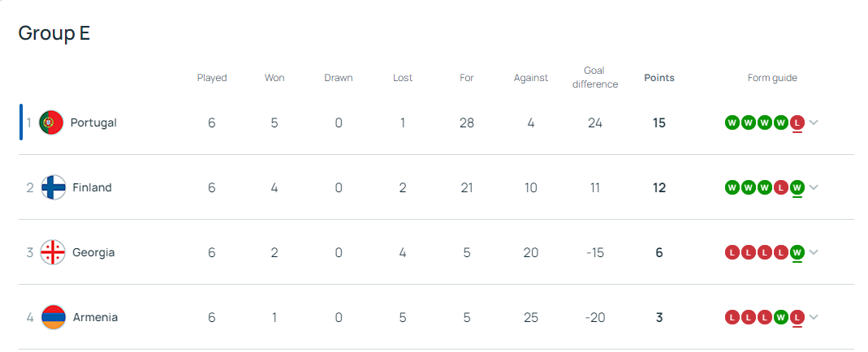Image resolution: width=868 pixels, height=352 pixels.
Task: Expand Portugal's form guide chevron
Action: pyautogui.click(x=814, y=122)
